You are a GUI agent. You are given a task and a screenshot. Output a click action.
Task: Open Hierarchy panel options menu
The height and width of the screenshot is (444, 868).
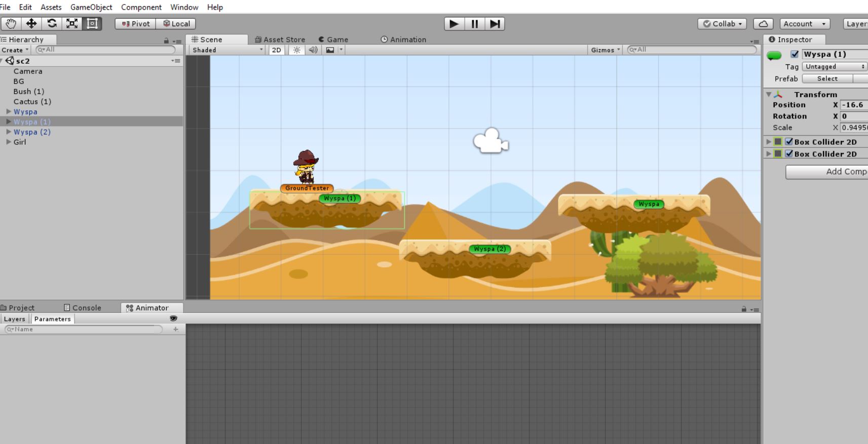pos(177,41)
